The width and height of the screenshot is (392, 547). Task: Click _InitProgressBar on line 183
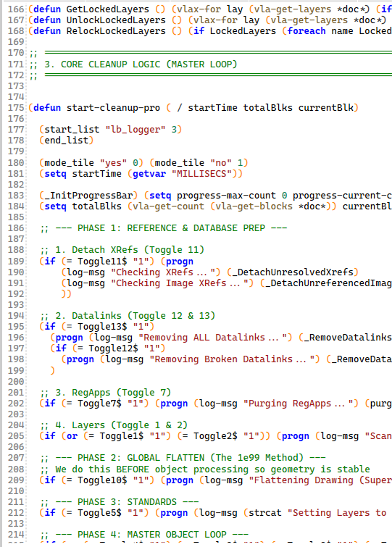pos(88,196)
